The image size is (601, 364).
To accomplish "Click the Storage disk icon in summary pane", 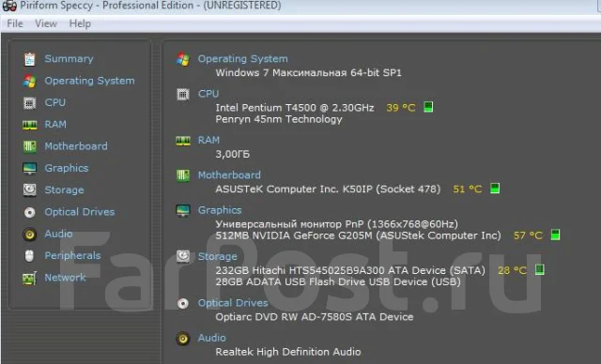I will click(x=183, y=256).
